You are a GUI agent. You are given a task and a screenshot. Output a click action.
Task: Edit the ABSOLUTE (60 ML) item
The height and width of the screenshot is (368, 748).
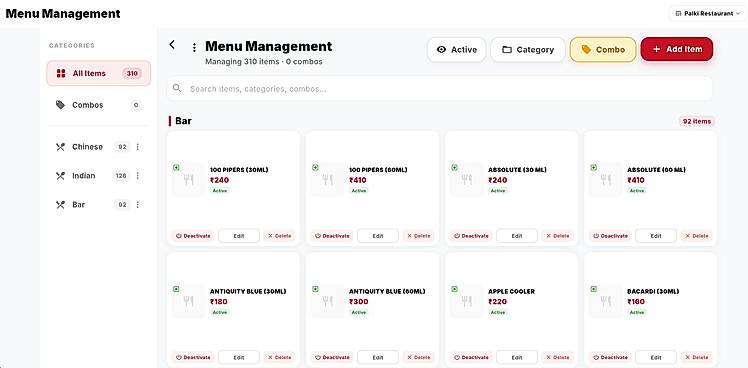656,236
